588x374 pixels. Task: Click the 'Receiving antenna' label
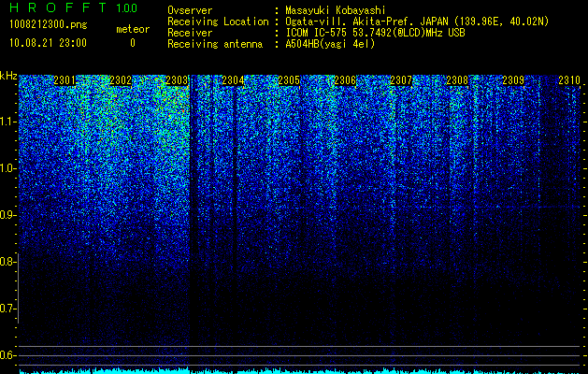pos(215,44)
